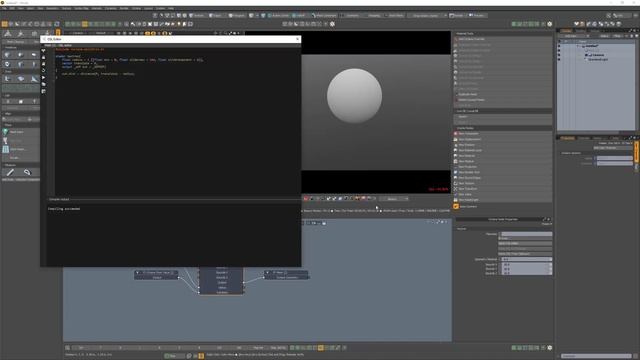This screenshot has width=640, height=360.
Task: Click the orange icon in bottom status bar
Action: point(201,356)
